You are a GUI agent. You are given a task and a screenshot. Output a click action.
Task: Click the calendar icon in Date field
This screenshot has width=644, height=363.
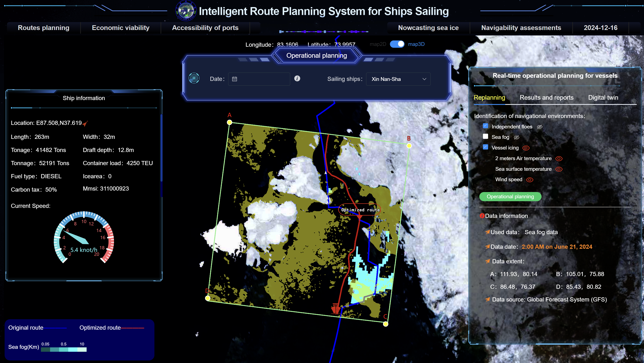pyautogui.click(x=235, y=79)
